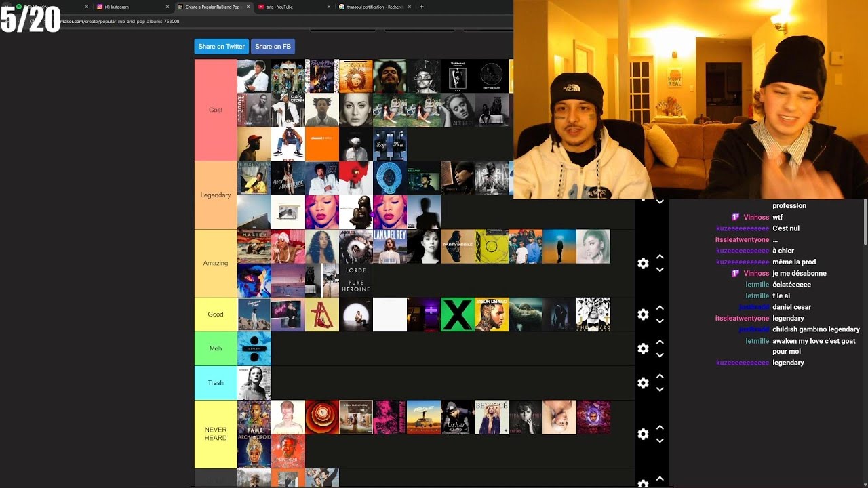Select the Good tier label
This screenshot has height=488, width=868.
[216, 314]
